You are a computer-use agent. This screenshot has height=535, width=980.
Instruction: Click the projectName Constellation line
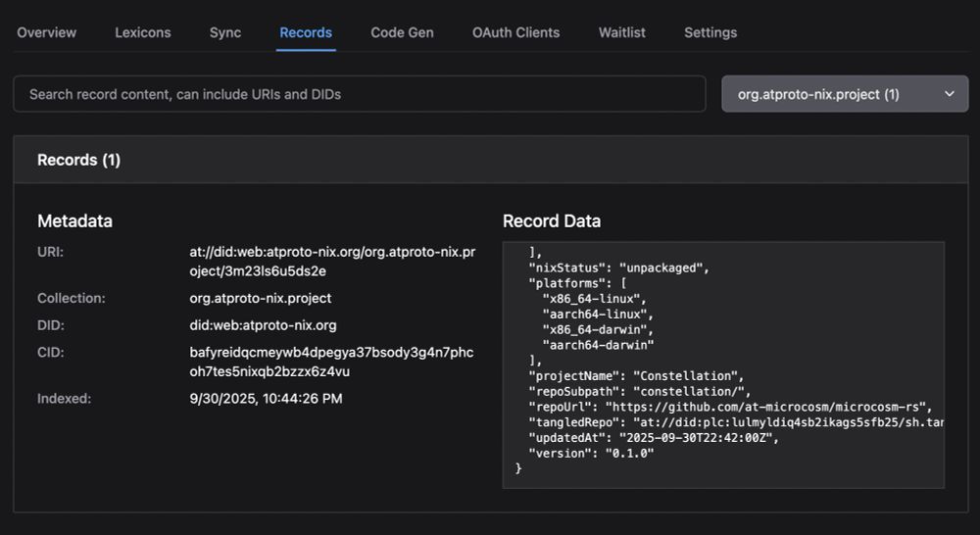(x=636, y=376)
